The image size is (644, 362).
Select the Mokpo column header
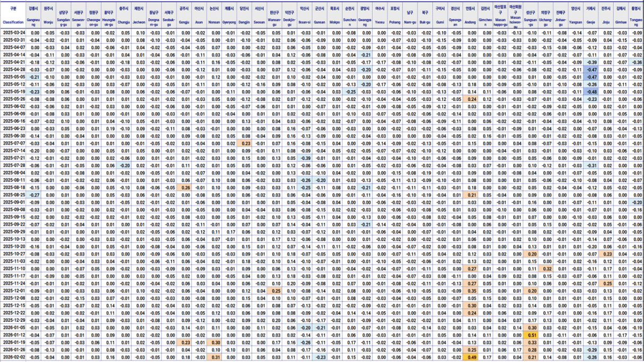(x=335, y=16)
